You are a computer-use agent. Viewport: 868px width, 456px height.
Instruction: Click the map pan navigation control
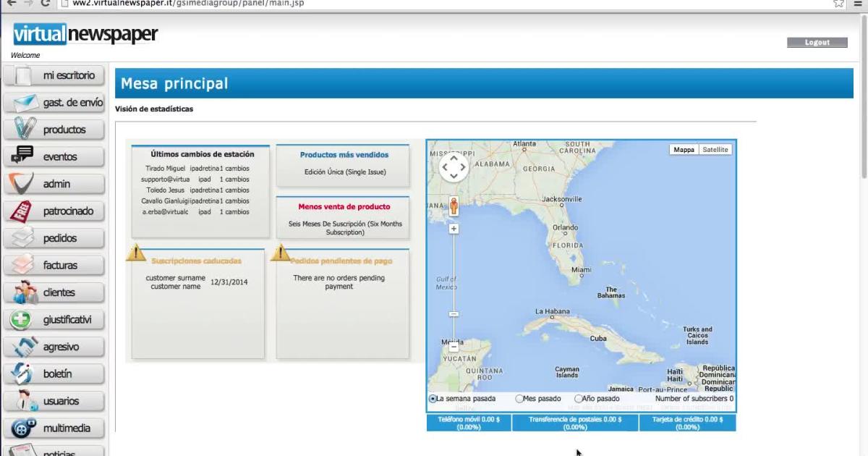[454, 167]
